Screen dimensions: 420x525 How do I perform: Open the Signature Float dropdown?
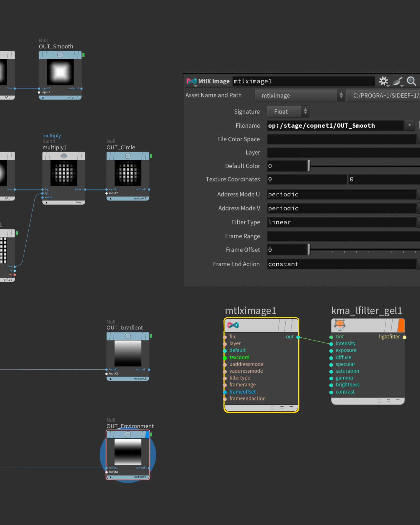(288, 112)
